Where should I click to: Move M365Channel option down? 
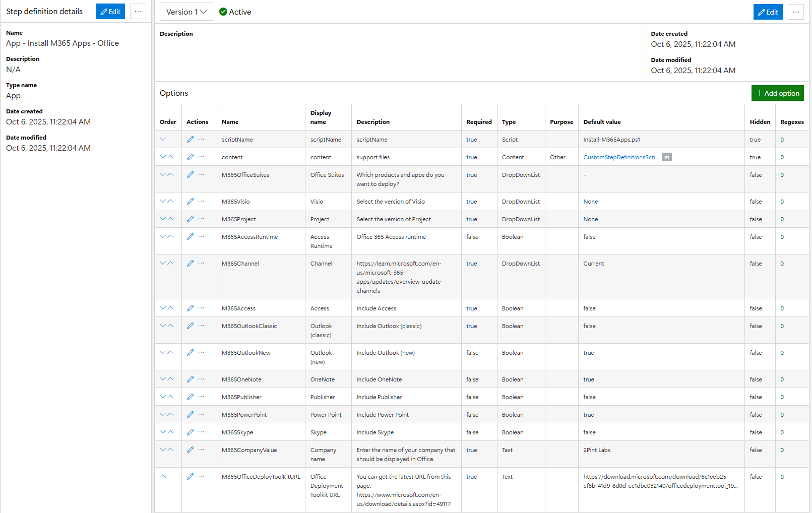[163, 263]
